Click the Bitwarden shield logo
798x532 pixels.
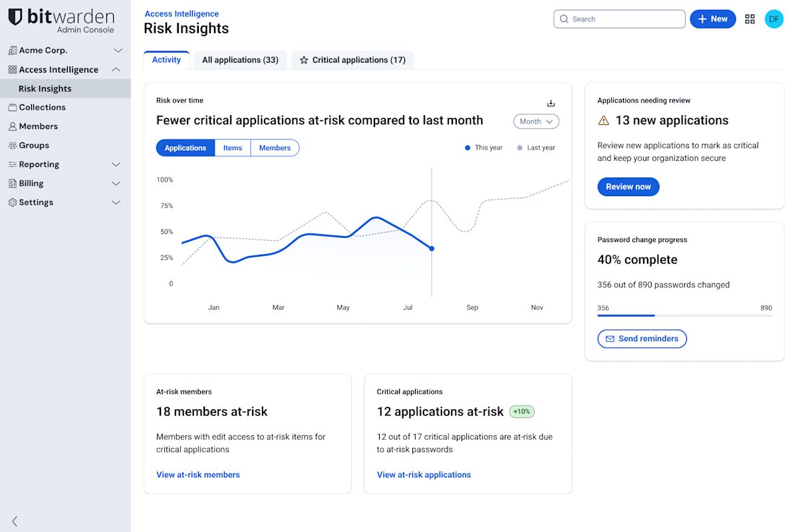tap(15, 18)
